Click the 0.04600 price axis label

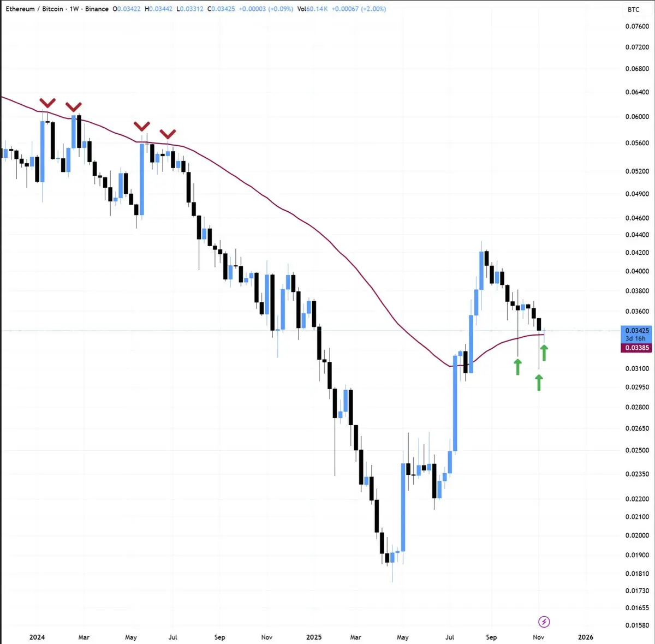pyautogui.click(x=637, y=218)
